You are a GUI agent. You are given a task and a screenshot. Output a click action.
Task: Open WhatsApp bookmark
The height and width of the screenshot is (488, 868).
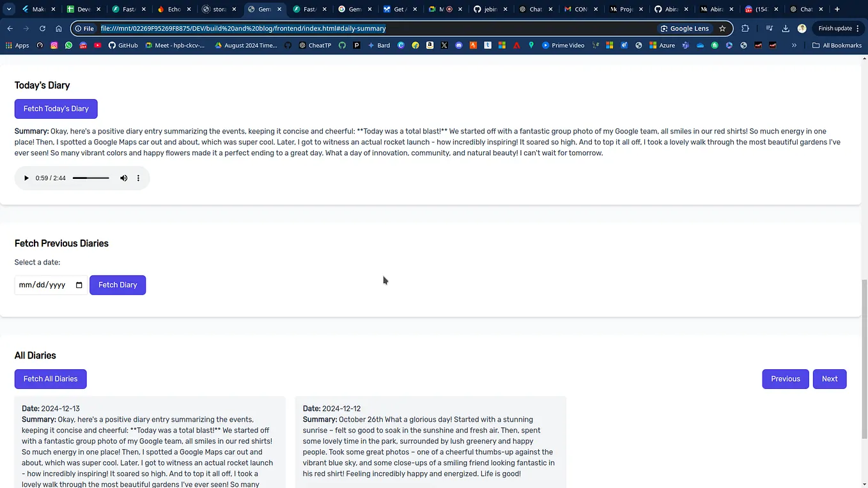click(69, 45)
